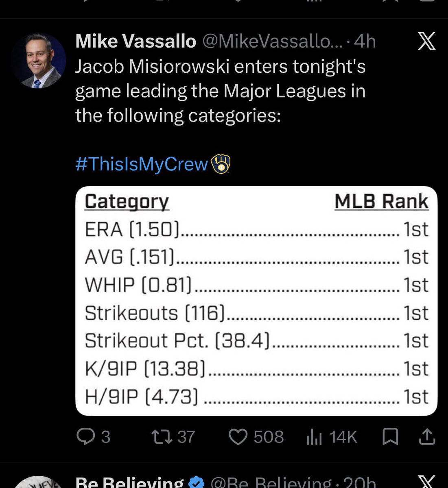
Task: Tap the Mike Vassallo display name
Action: [135, 41]
